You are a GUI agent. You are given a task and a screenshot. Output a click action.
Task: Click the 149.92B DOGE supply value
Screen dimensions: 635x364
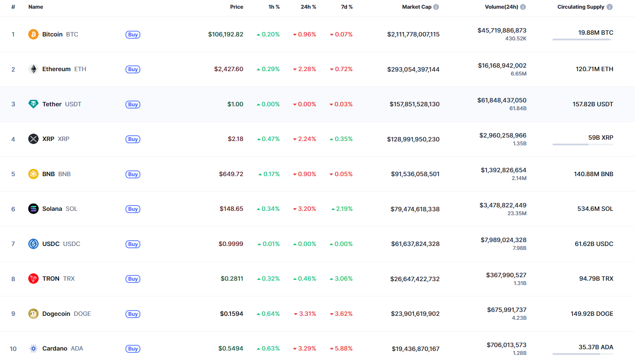coord(592,314)
